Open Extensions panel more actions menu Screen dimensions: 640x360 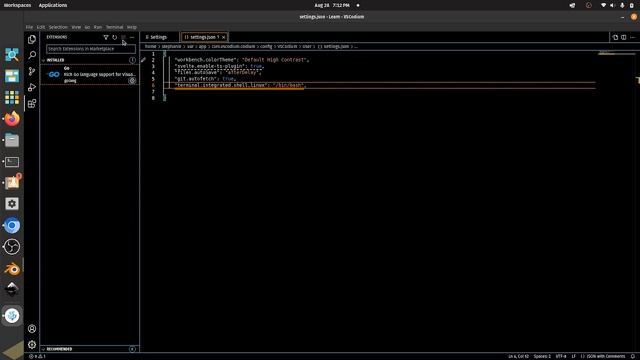132,37
